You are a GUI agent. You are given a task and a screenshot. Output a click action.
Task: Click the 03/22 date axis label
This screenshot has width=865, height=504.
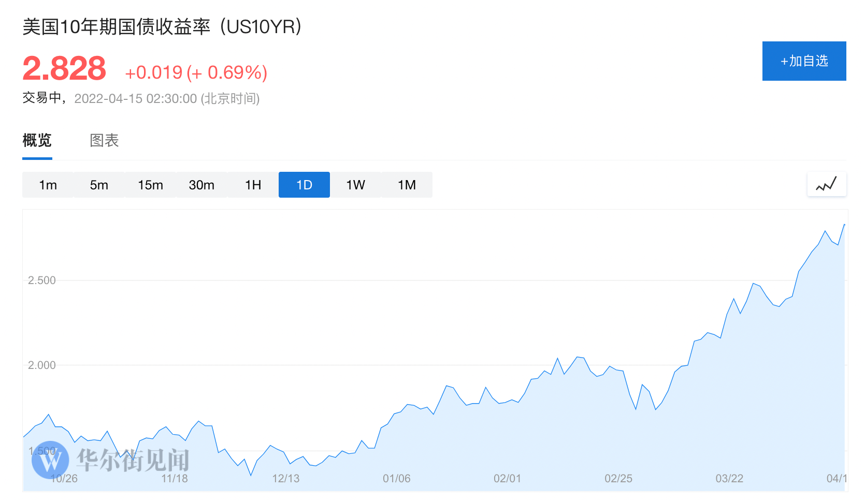[729, 479]
